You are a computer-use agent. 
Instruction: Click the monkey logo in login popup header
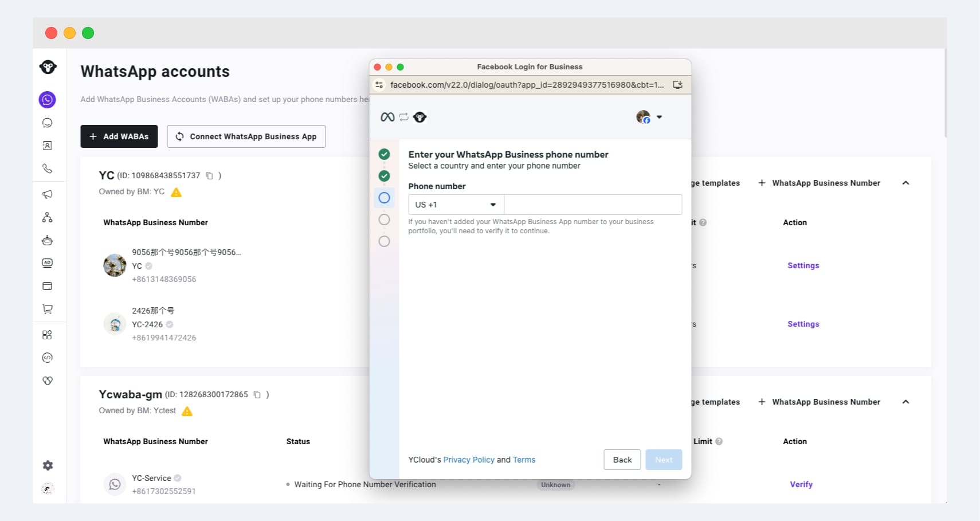coord(420,117)
